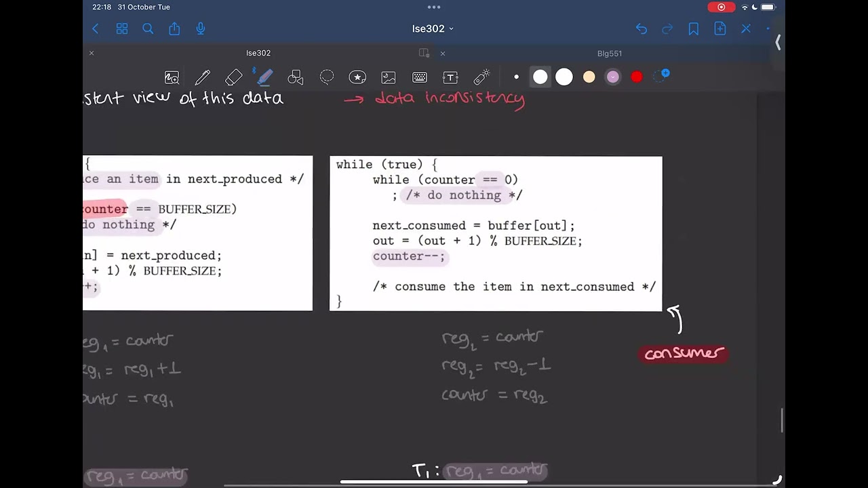Open the Elements sticker tool
868x488 pixels.
coord(357,77)
